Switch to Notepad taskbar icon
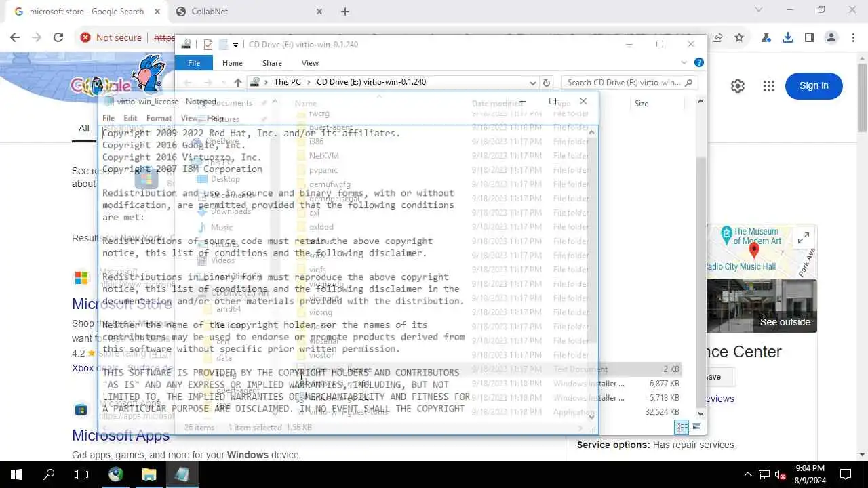This screenshot has height=488, width=868. (181, 474)
